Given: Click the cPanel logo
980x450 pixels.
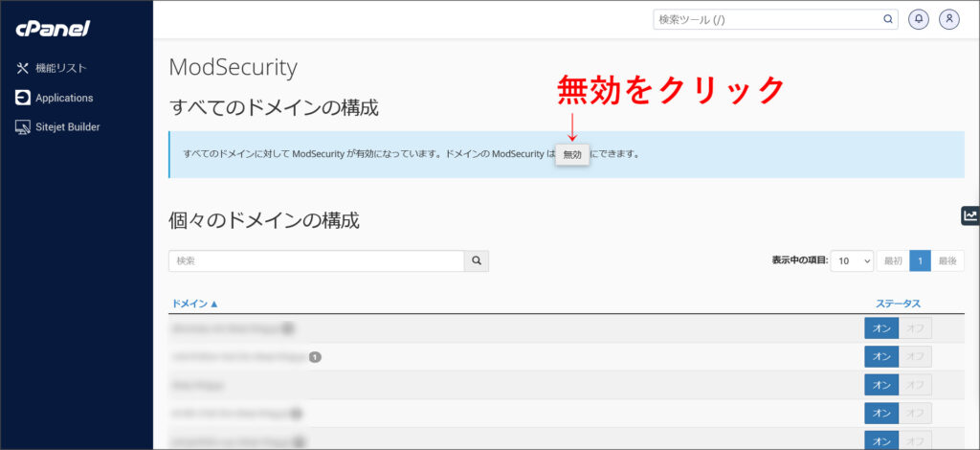Looking at the screenshot, I should [x=54, y=28].
